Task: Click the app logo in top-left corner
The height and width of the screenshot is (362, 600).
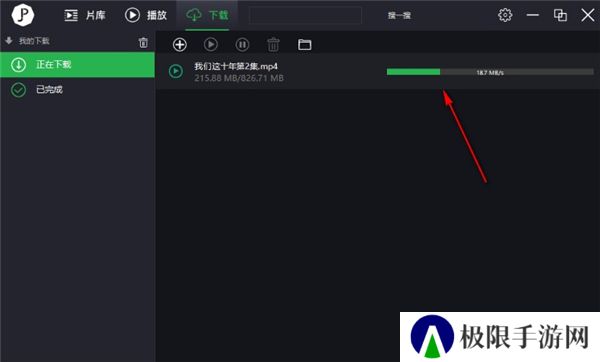Action: tap(23, 15)
